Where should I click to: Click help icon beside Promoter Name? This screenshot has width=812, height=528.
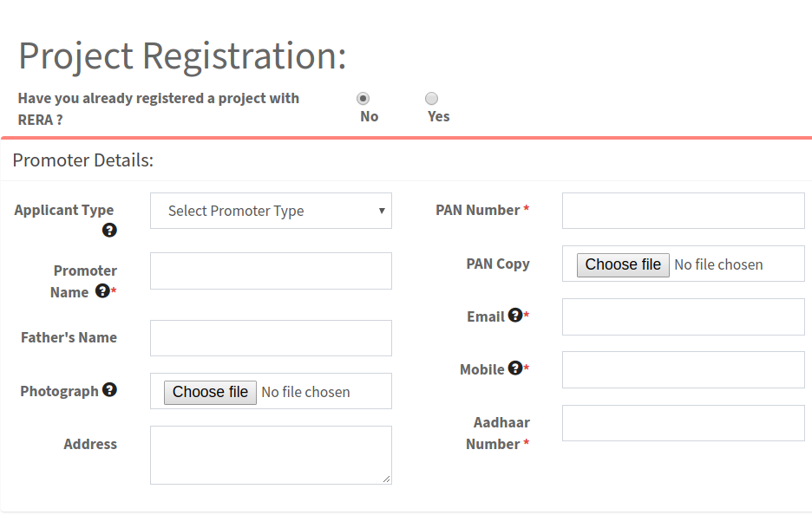pos(102,291)
